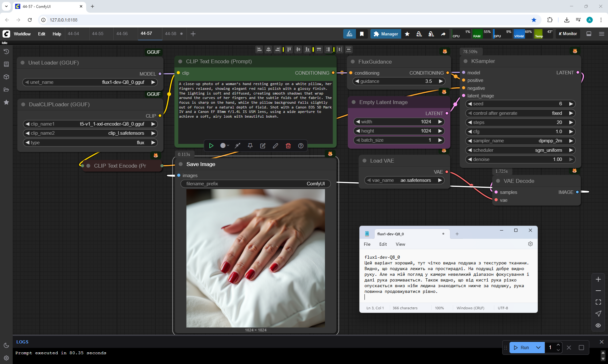The image size is (608, 364).
Task: Collapse the KSampler node using its dot
Action: 465,61
